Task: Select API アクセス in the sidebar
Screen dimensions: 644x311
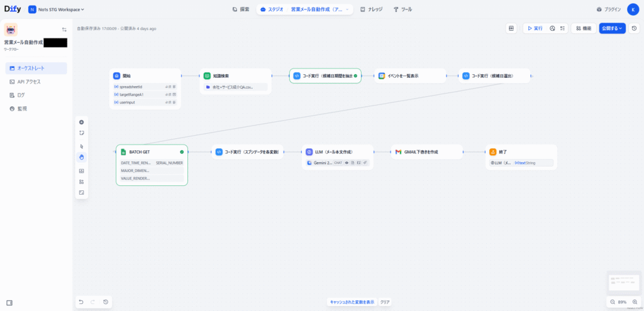Action: [x=29, y=82]
